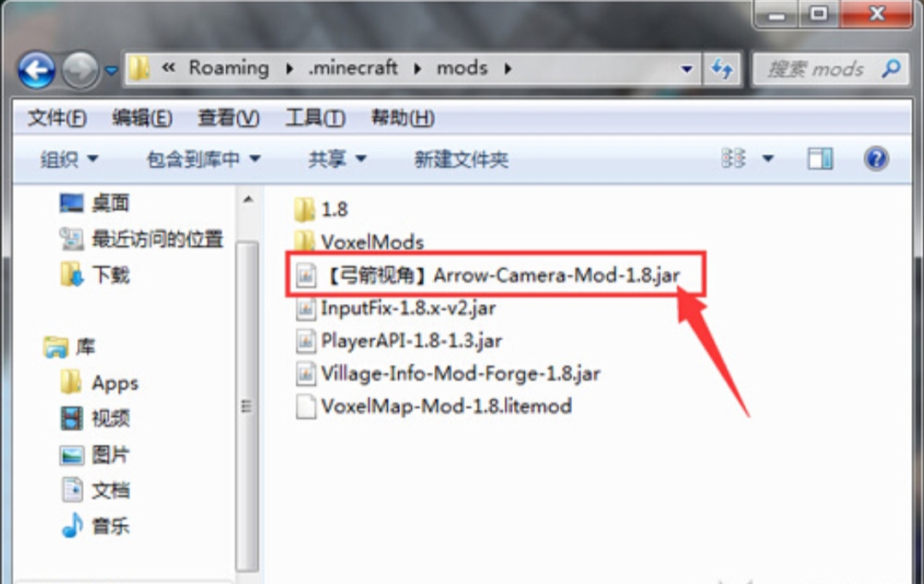Select the VoxelMods folder
Screen dimensions: 924x584
[x=359, y=241]
